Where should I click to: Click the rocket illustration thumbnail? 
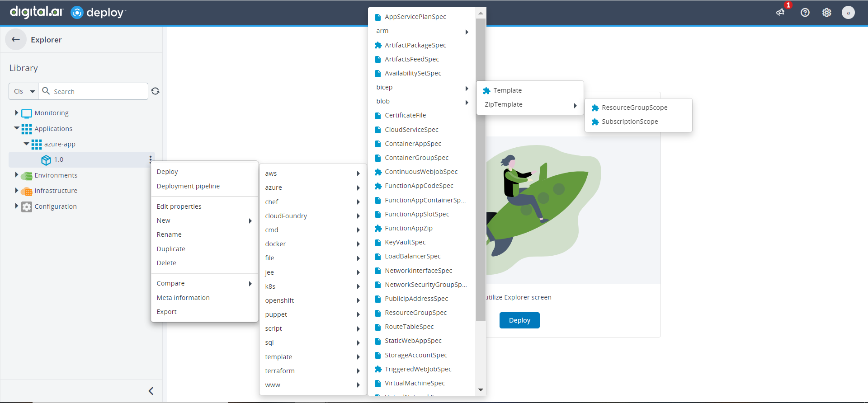(573, 210)
